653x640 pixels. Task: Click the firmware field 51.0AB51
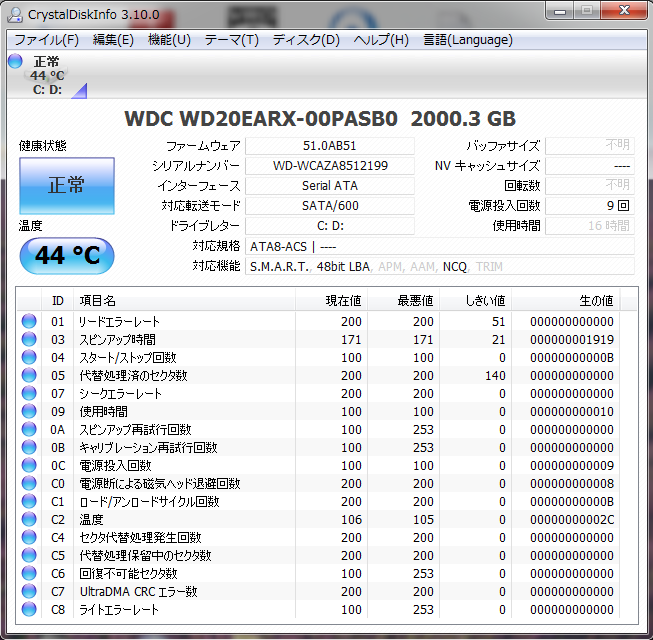[x=330, y=146]
